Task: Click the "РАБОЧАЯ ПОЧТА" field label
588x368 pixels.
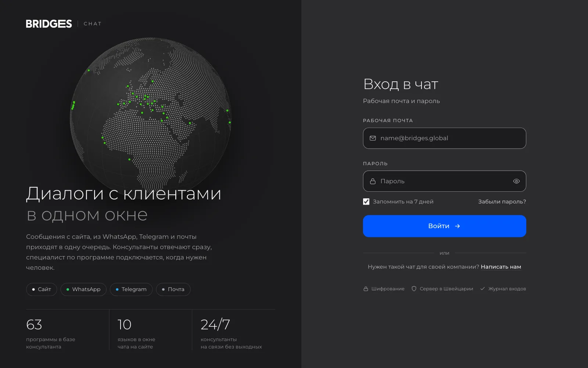Action: 388,121
